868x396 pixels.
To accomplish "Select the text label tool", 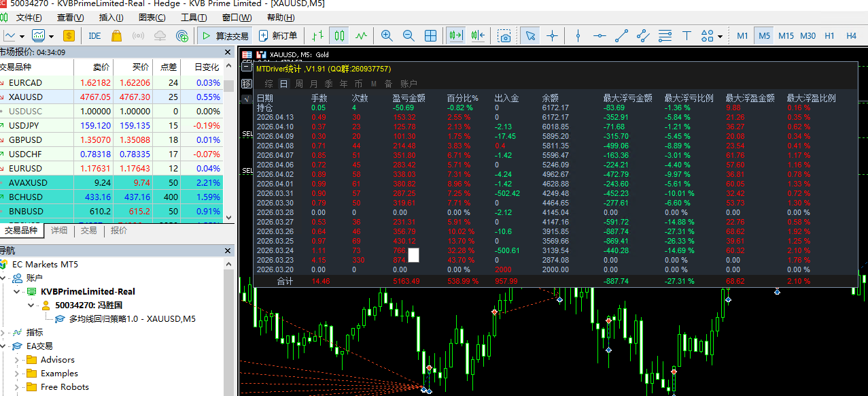I will [687, 35].
